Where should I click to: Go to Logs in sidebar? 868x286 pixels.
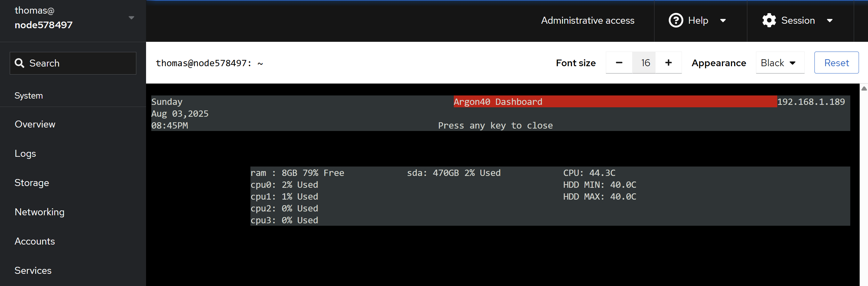click(25, 154)
